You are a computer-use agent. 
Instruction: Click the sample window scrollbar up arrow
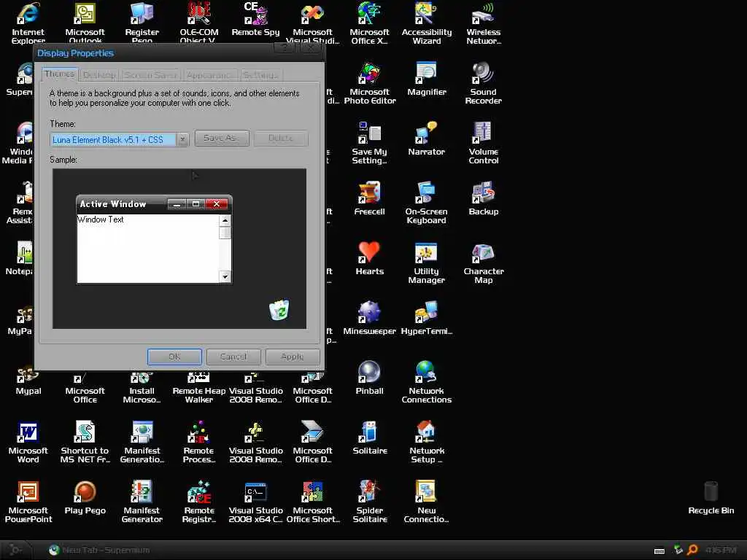[x=225, y=220]
